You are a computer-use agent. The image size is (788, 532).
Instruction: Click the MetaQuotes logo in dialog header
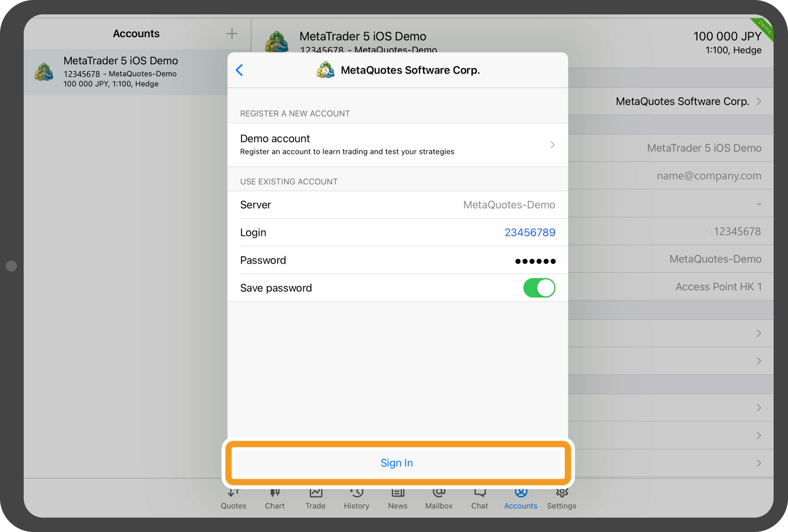coord(325,70)
